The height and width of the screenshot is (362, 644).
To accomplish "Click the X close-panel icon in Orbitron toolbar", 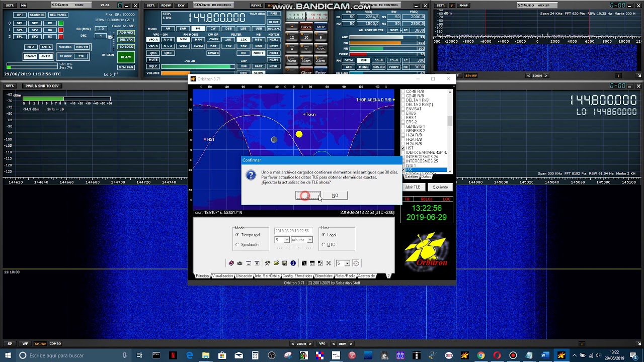I will pos(257,263).
